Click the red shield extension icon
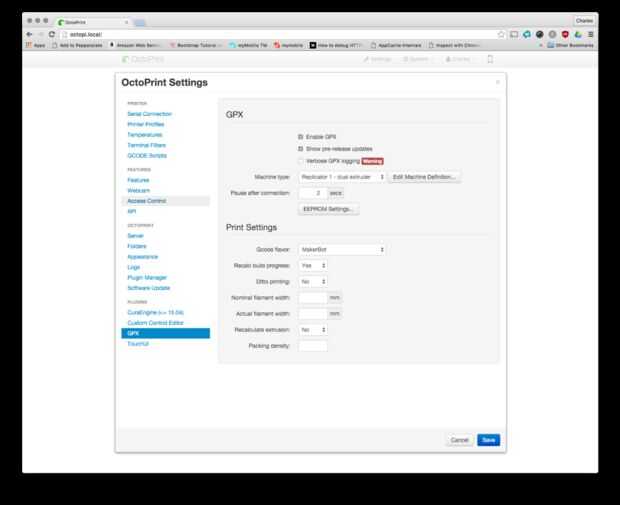The image size is (620, 505). [x=565, y=34]
